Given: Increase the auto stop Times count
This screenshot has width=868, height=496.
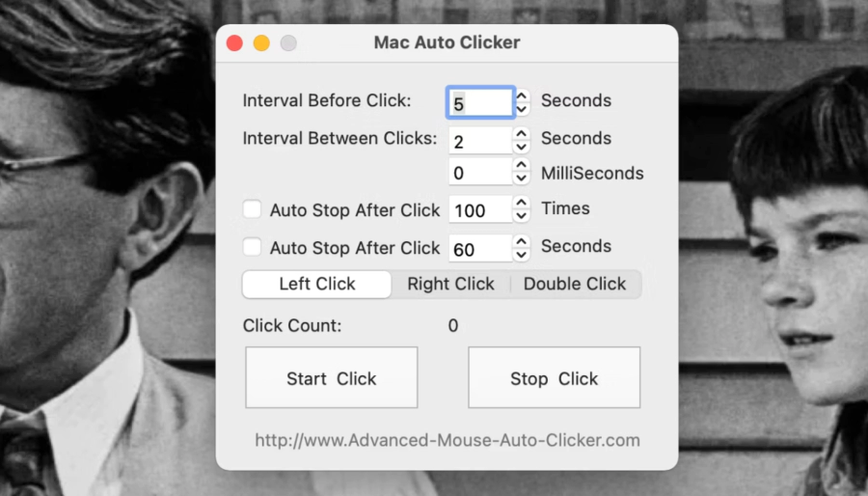Looking at the screenshot, I should [521, 203].
